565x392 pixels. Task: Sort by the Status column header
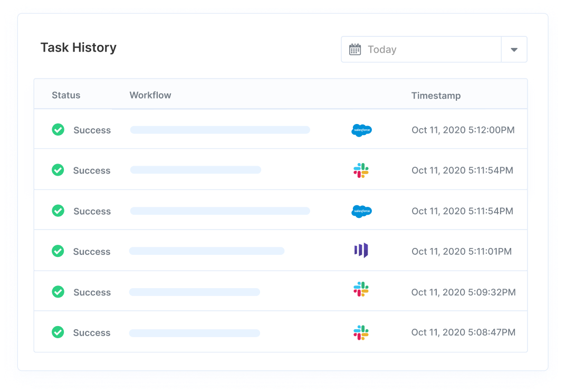(66, 95)
